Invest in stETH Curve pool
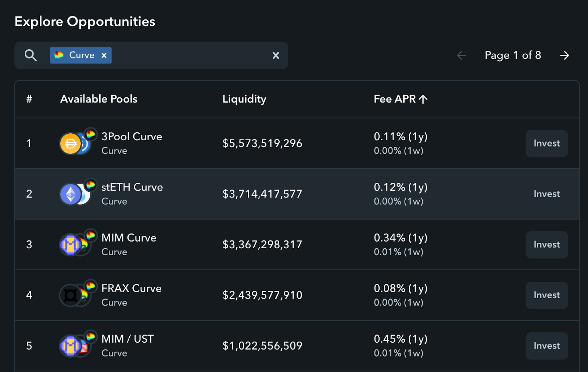Viewport: 588px width, 372px height. pyautogui.click(x=547, y=194)
